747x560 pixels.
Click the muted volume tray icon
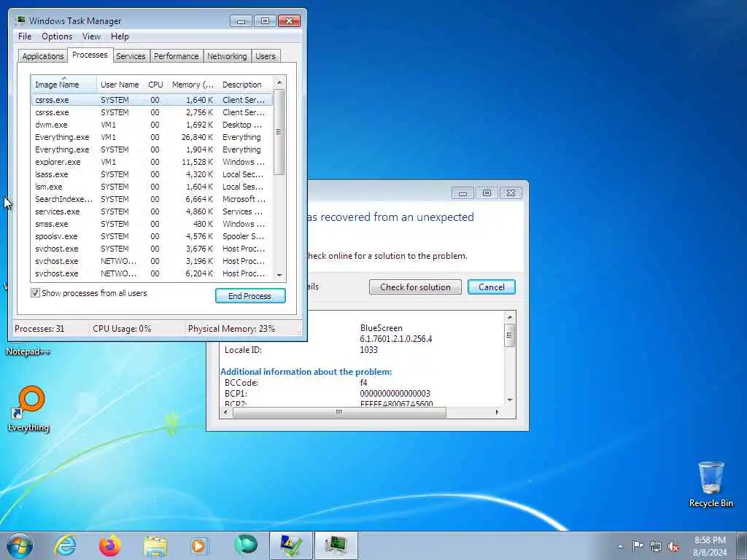click(673, 546)
